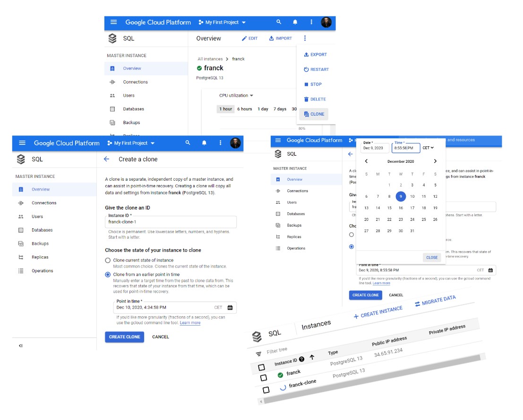The image size is (523, 420).
Task: Select 6 hours time range
Action: coord(244,109)
